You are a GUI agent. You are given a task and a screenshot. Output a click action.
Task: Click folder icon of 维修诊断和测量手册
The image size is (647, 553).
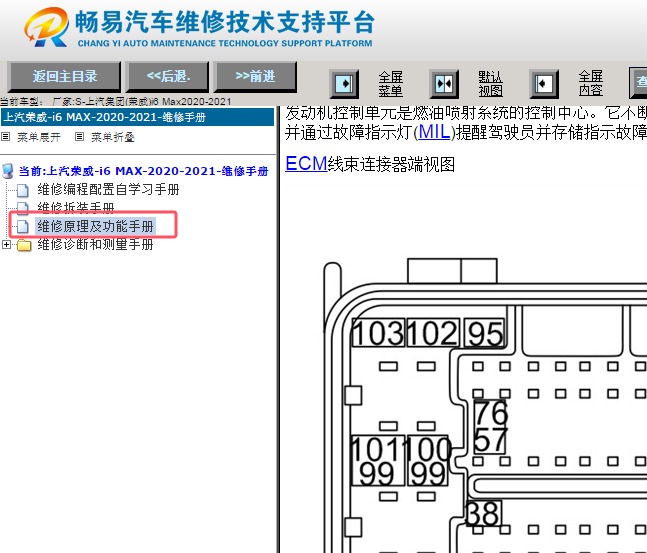click(x=24, y=246)
